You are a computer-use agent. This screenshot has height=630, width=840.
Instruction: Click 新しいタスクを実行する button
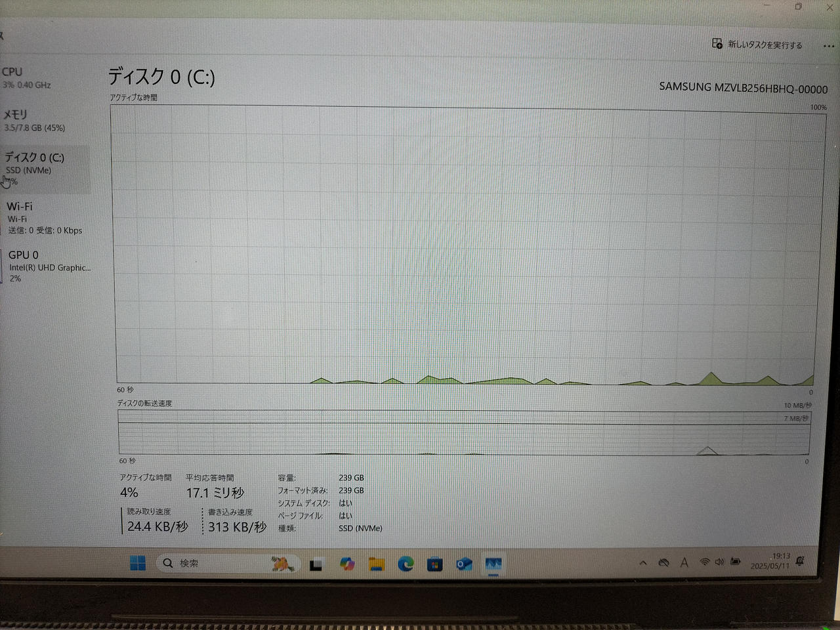point(757,45)
